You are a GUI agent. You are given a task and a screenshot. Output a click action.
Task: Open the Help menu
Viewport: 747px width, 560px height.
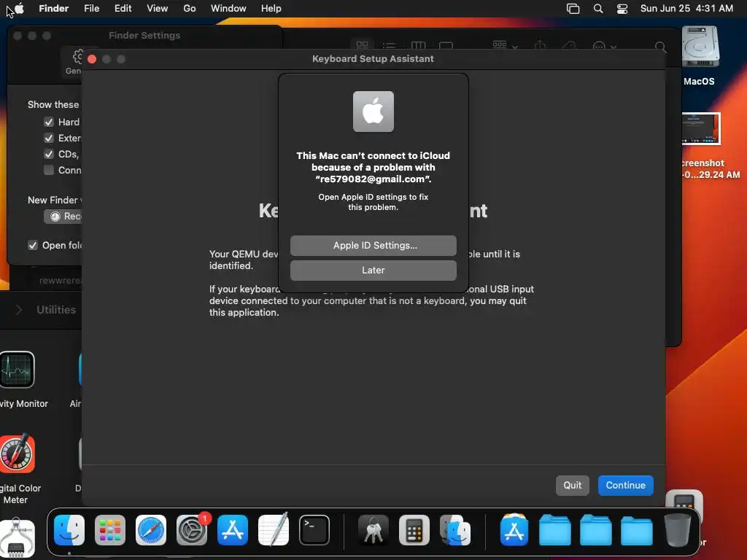click(271, 8)
